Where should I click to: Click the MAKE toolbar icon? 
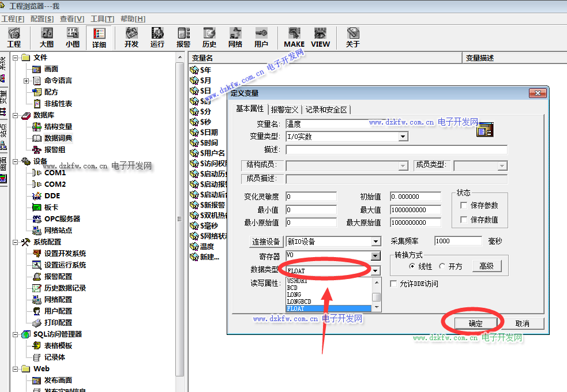pos(294,37)
